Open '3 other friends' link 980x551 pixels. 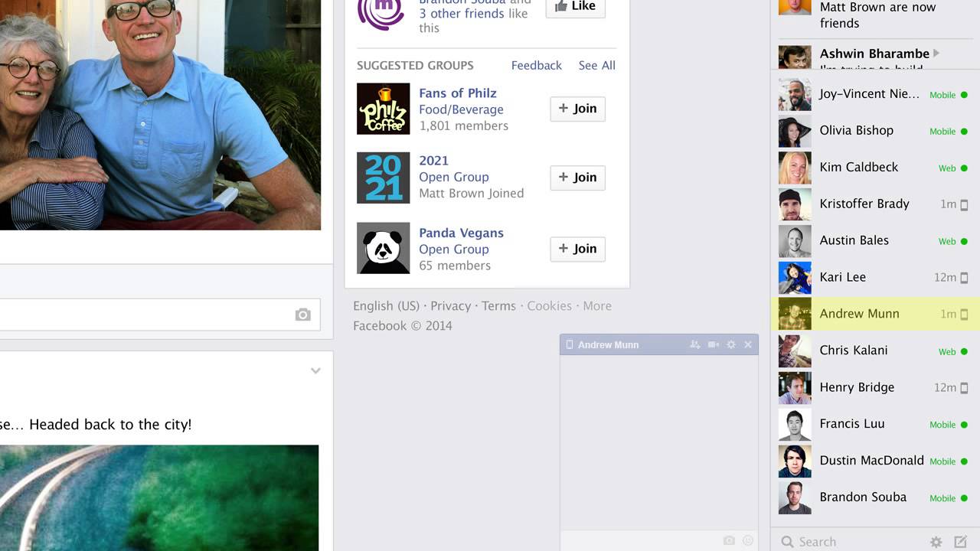(x=462, y=13)
